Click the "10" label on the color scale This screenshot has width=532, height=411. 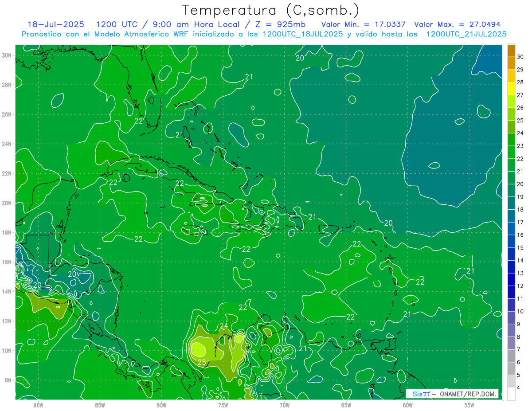coord(520,311)
